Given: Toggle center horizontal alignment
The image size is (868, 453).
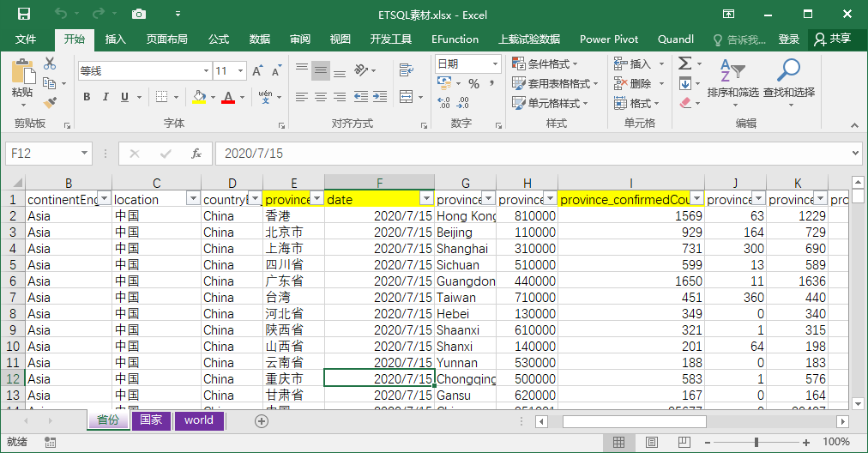Looking at the screenshot, I should 321,97.
